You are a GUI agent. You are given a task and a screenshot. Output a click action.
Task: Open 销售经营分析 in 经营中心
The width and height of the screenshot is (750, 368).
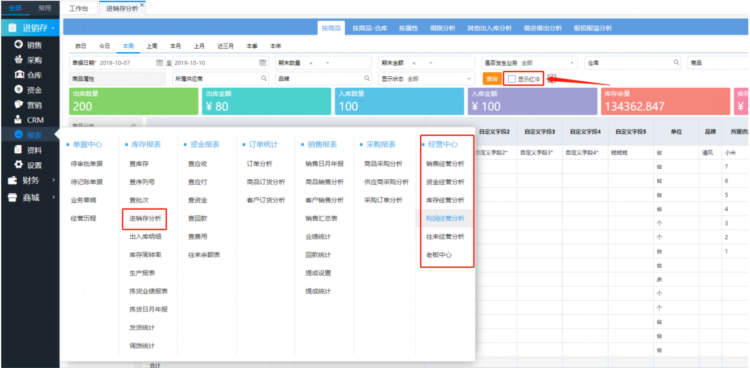[445, 164]
